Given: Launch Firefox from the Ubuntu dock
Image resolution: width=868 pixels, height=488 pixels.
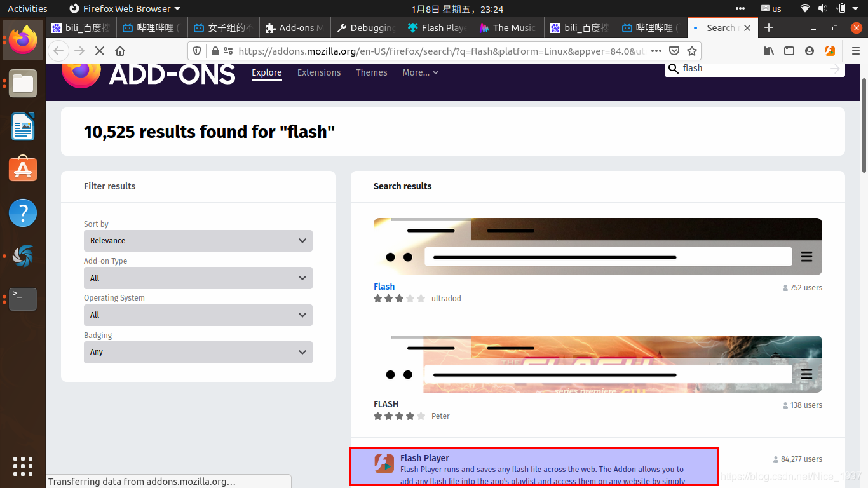Looking at the screenshot, I should 23,40.
